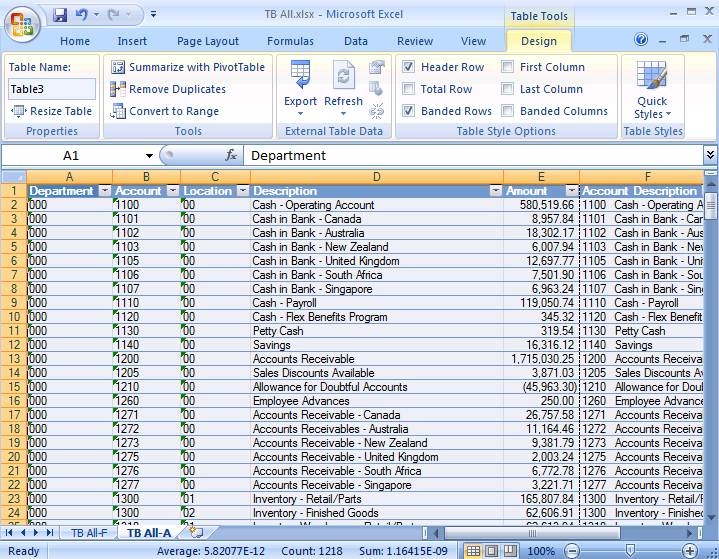Enable the First Column checkbox
719x559 pixels.
point(507,67)
